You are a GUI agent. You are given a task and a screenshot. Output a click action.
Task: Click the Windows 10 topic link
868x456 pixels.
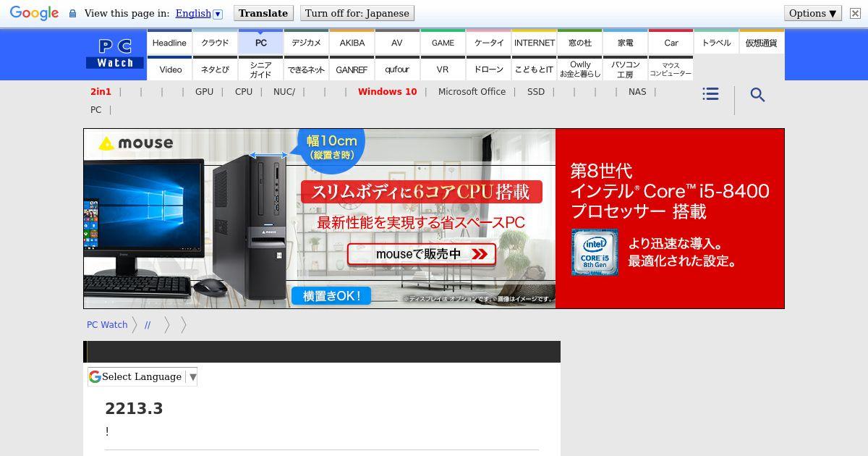[387, 91]
